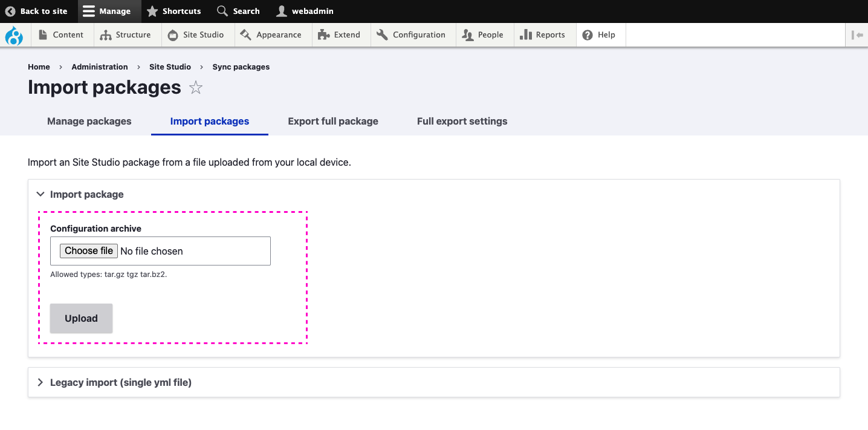Click the Back to site arrow icon
Viewport: 868px width, 430px height.
click(10, 11)
